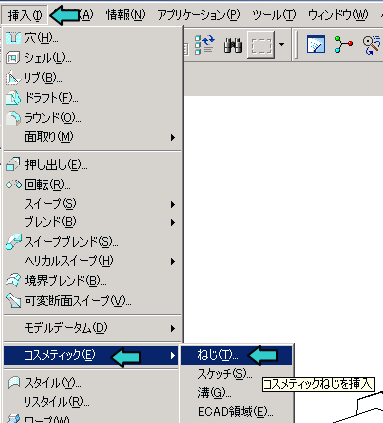Choose ECAD領域(E)... item

pos(236,412)
